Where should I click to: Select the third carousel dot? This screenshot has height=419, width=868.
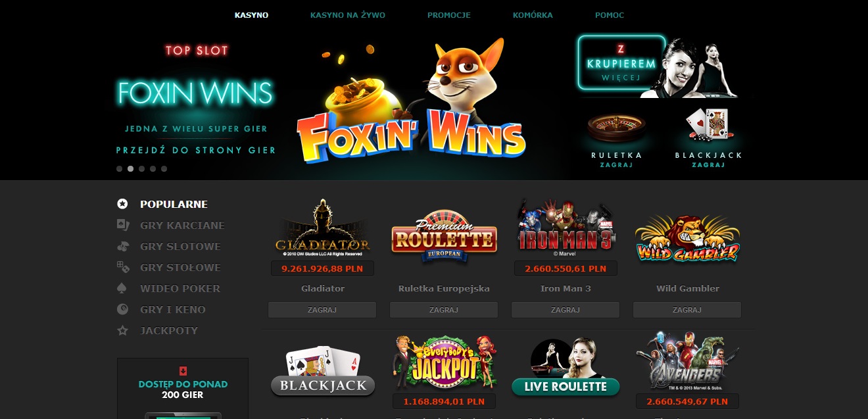click(141, 168)
